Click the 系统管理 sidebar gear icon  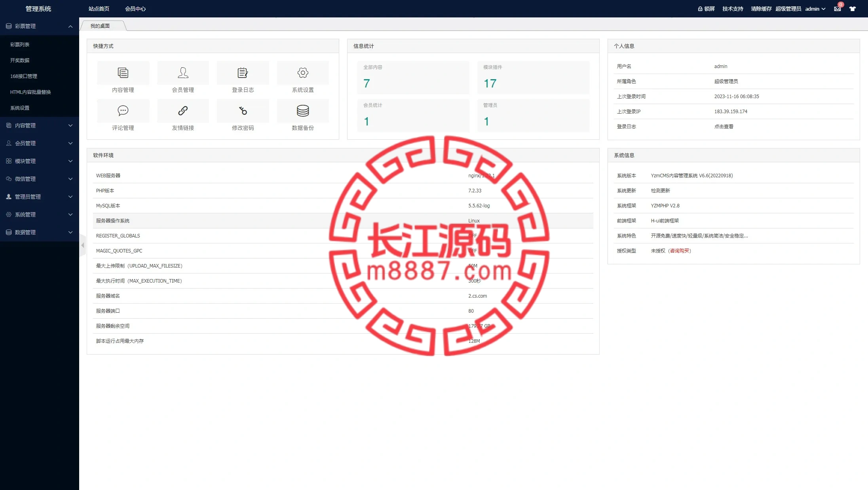9,215
